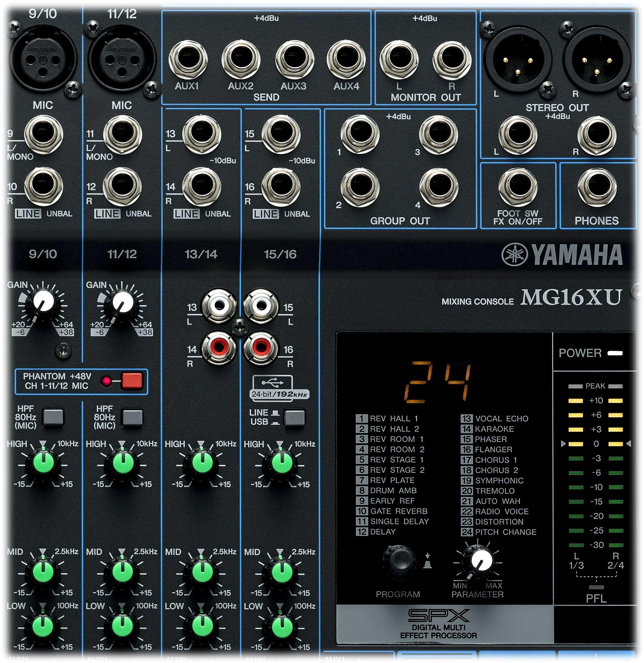Toggle the LINE/USB selector switch

294,417
